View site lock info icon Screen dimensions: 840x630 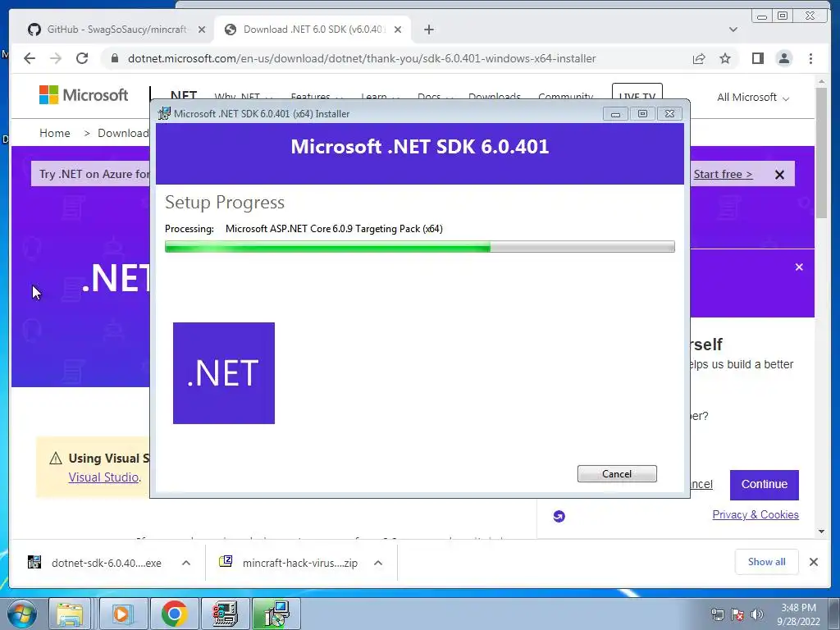(x=115, y=58)
